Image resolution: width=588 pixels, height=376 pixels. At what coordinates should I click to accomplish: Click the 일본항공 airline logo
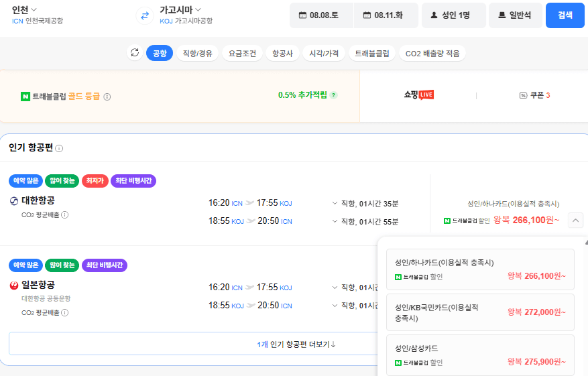coord(14,286)
